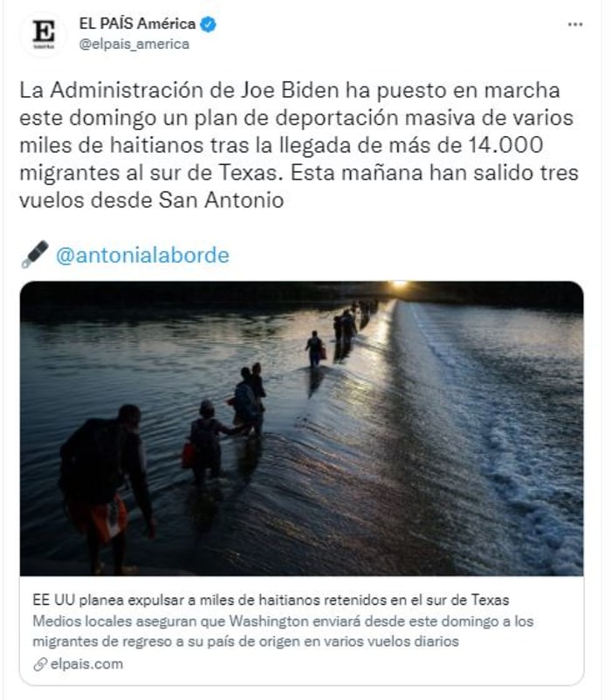Image resolution: width=611 pixels, height=700 pixels.
Task: Click the blue verified badge
Action: (208, 24)
